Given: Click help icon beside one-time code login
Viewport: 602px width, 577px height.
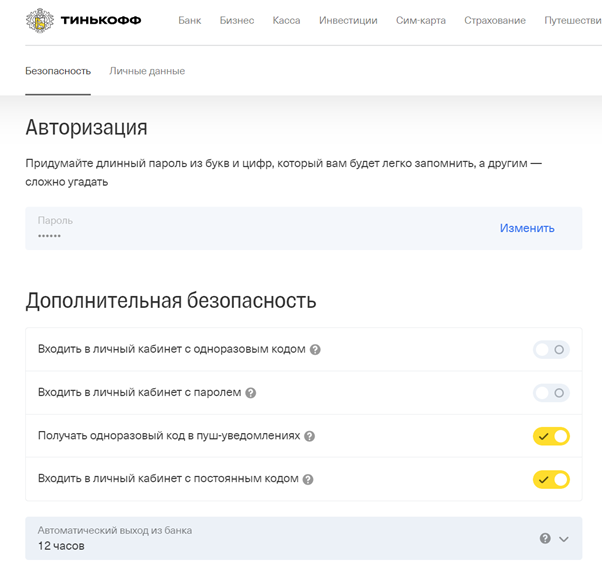Looking at the screenshot, I should click(315, 350).
